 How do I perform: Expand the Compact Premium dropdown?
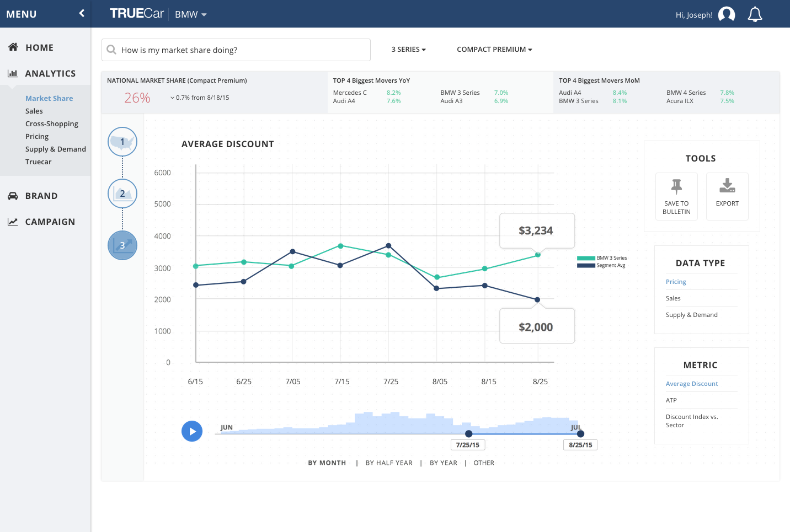click(495, 49)
